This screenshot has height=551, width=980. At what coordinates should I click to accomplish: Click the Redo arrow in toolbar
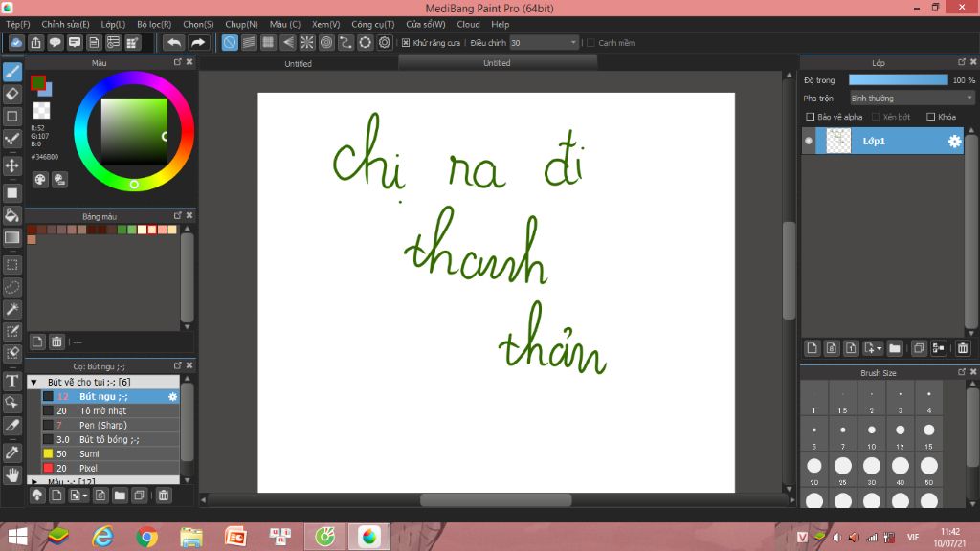point(197,42)
